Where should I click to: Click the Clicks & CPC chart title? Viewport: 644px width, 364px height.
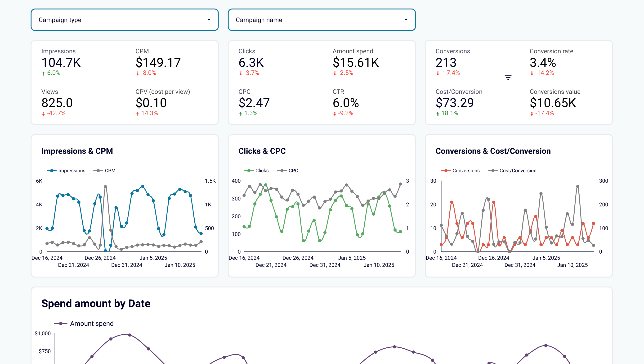point(262,151)
